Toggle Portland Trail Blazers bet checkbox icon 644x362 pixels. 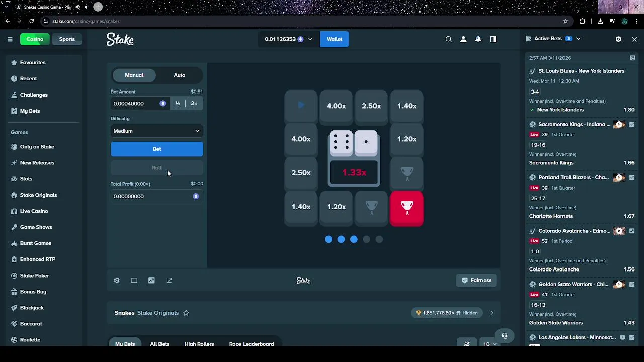click(x=632, y=177)
